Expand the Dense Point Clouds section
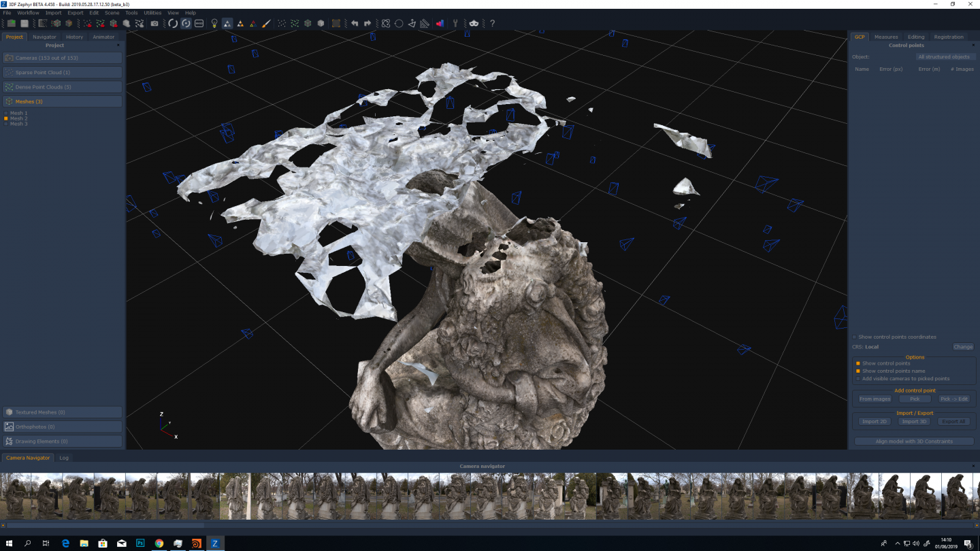This screenshot has width=980, height=551. pos(63,87)
